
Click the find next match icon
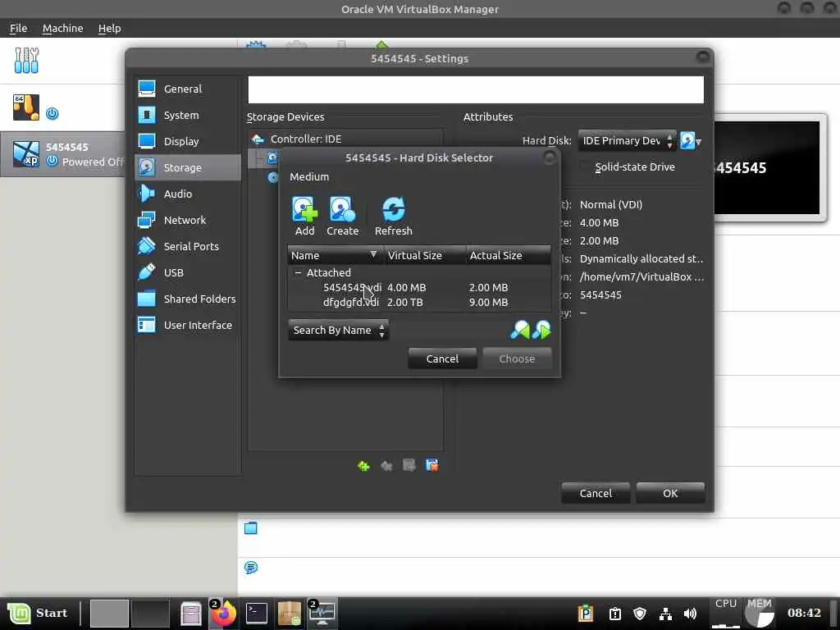(x=541, y=330)
